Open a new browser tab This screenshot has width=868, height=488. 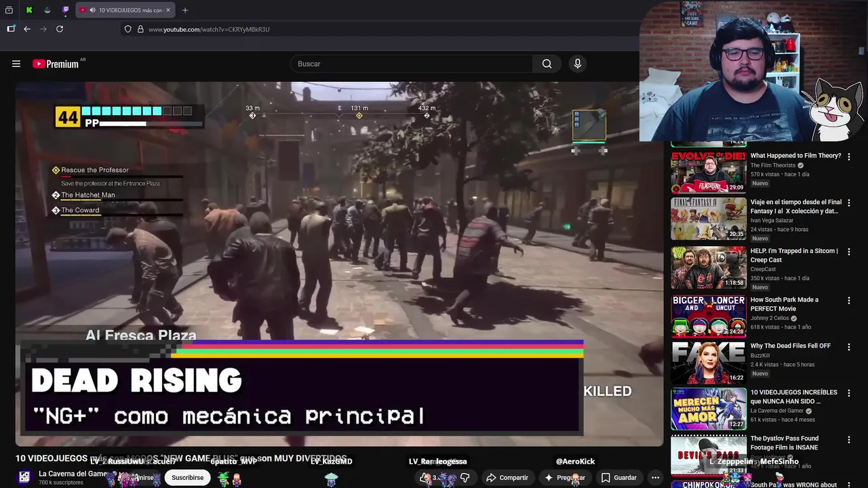coord(184,10)
